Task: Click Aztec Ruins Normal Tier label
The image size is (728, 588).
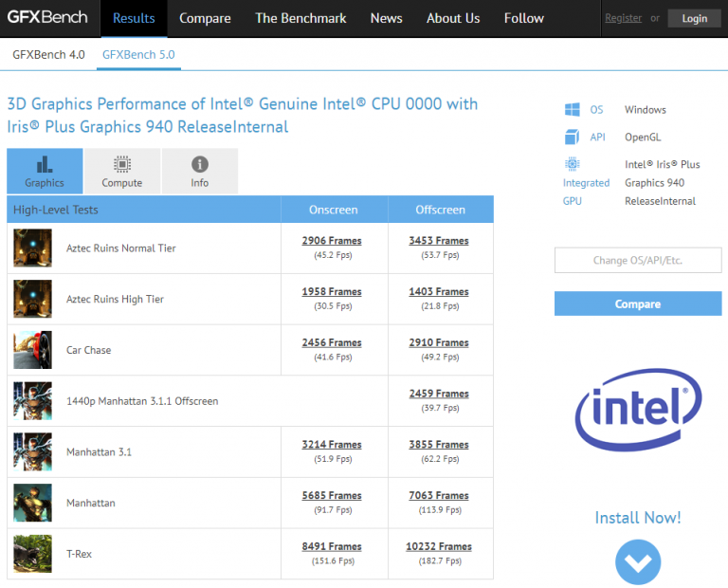Action: (121, 248)
